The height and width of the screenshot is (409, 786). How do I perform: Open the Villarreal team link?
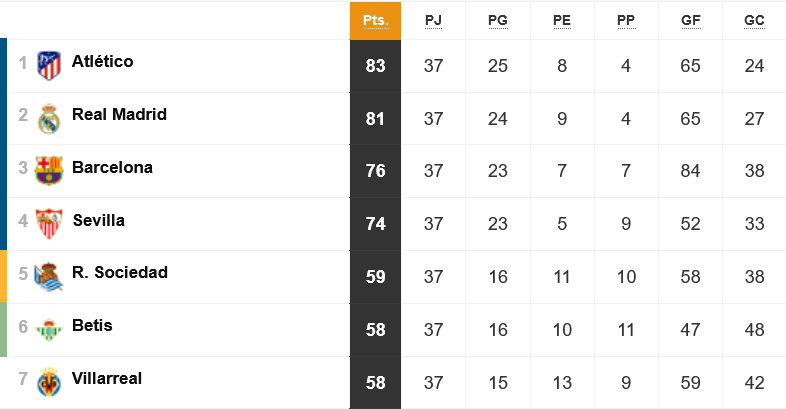(x=107, y=378)
